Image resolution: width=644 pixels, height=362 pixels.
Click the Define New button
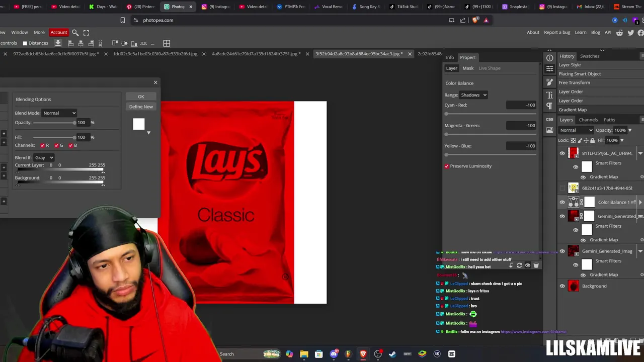click(x=141, y=107)
